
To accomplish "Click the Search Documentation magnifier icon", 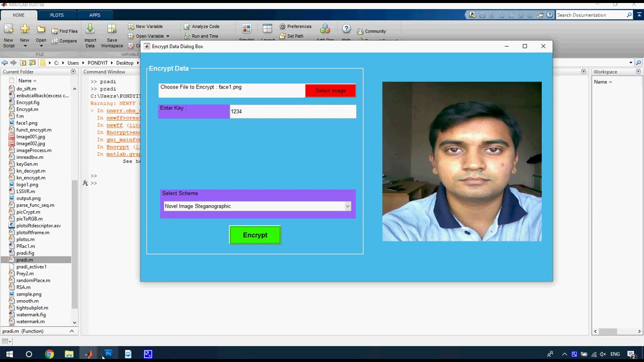I will pyautogui.click(x=629, y=15).
